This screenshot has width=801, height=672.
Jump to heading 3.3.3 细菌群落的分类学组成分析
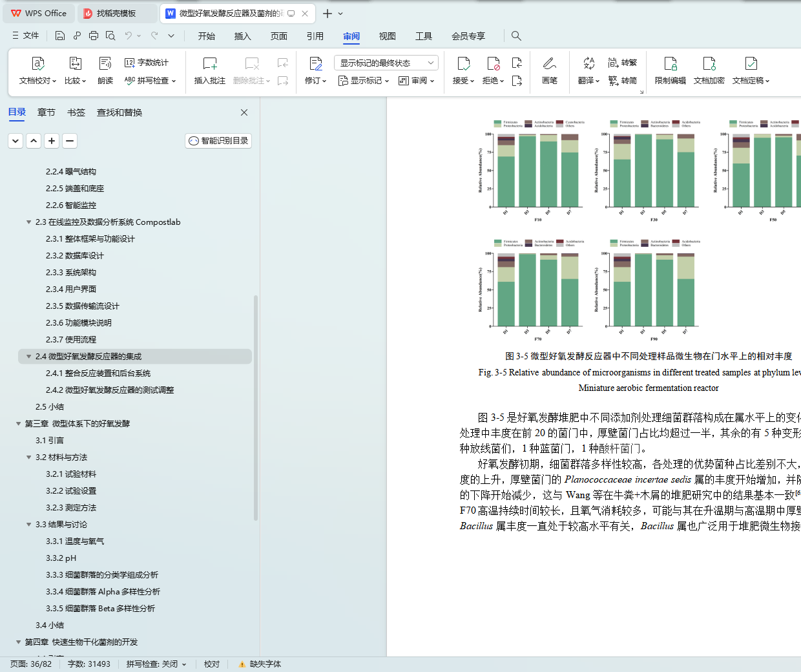(102, 575)
